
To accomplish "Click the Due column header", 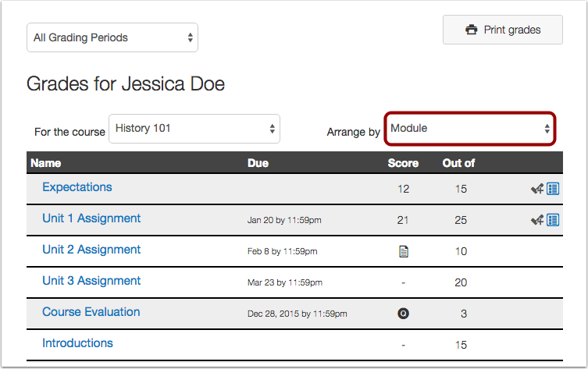I will [258, 164].
